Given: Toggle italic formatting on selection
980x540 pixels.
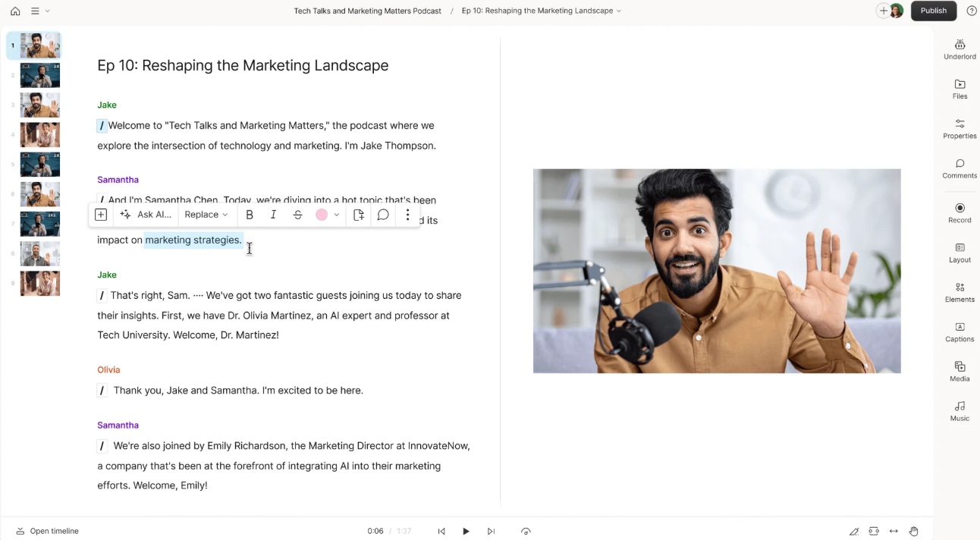Looking at the screenshot, I should point(273,215).
